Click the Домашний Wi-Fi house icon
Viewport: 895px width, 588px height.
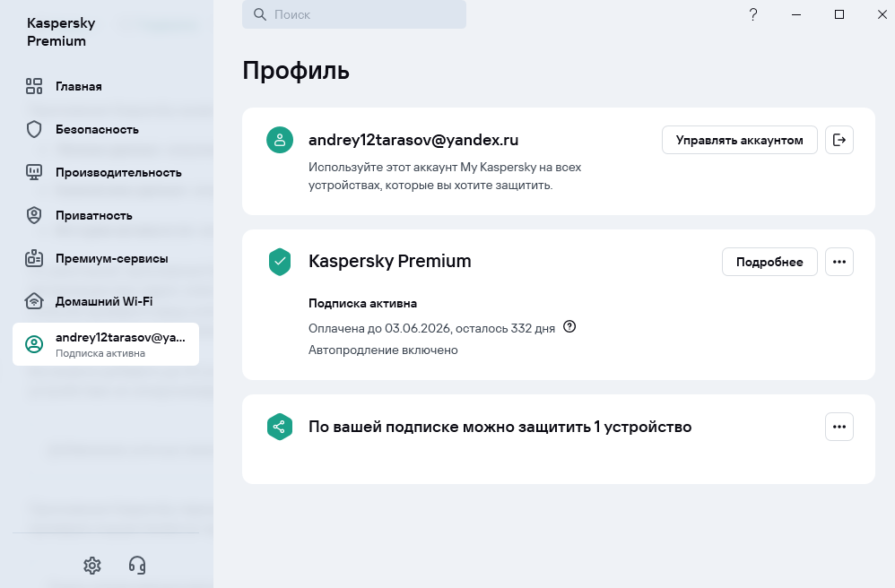pyautogui.click(x=34, y=301)
